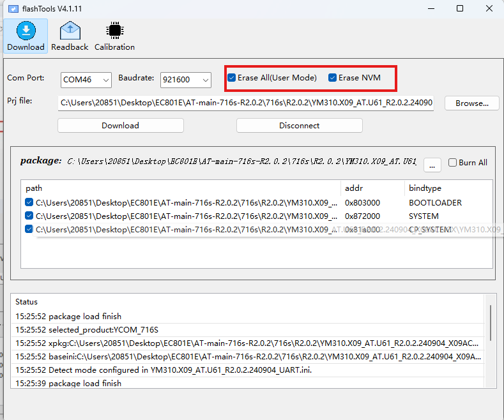Open the Readback tool

70,36
